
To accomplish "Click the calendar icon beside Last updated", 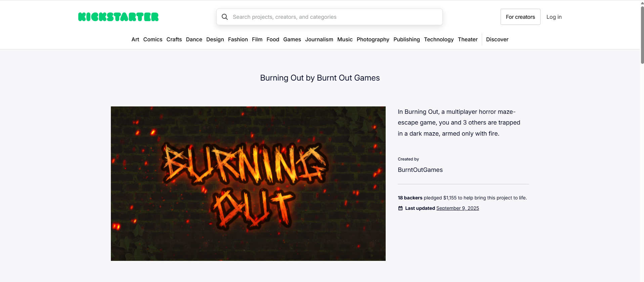I will click(400, 208).
